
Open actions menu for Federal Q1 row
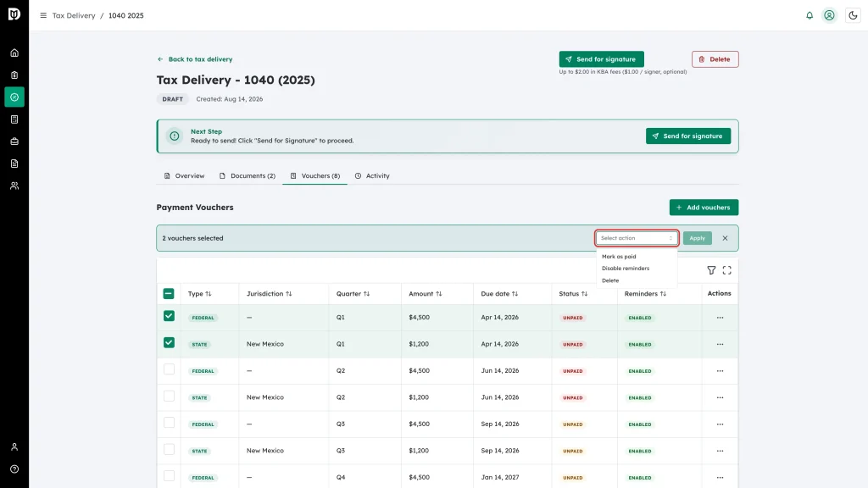(721, 319)
